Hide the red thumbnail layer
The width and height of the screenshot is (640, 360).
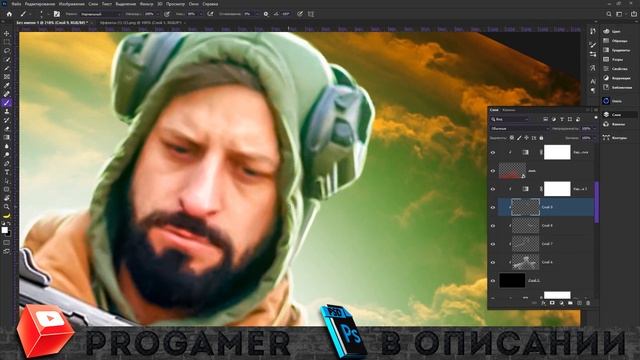pos(493,171)
